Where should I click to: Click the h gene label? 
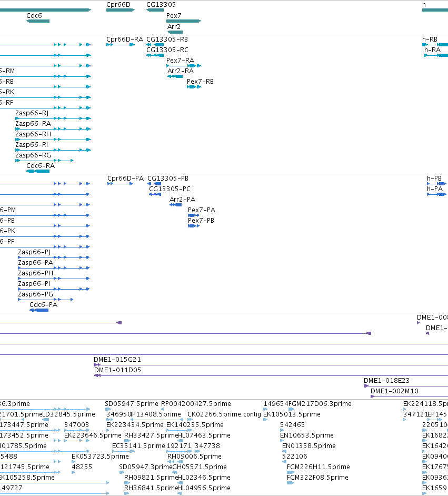424,4
